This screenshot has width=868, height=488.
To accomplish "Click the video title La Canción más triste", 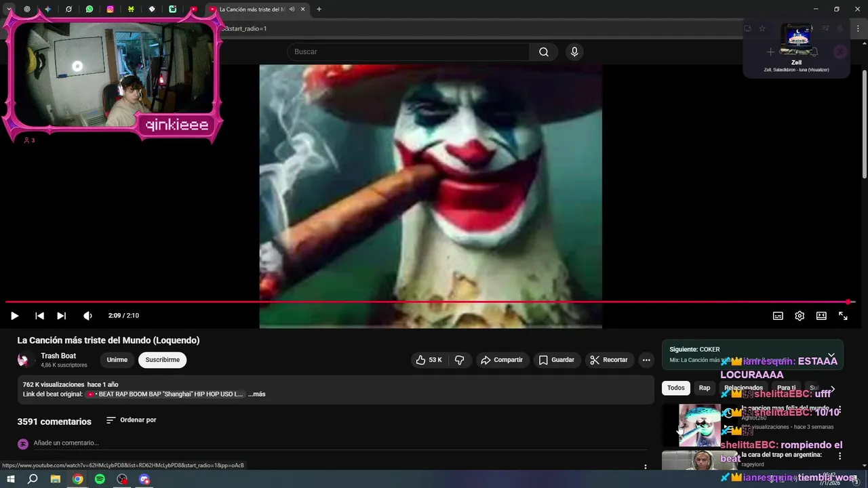I will pyautogui.click(x=108, y=340).
